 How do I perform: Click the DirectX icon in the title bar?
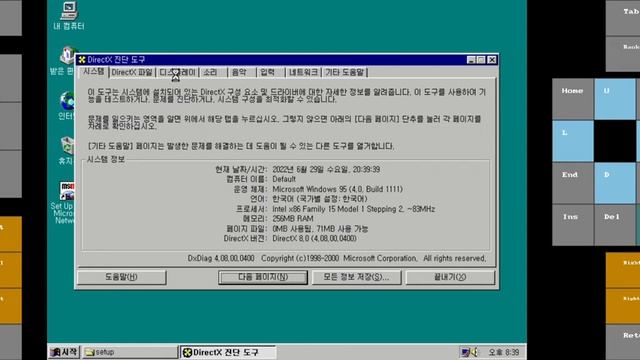tap(82, 60)
